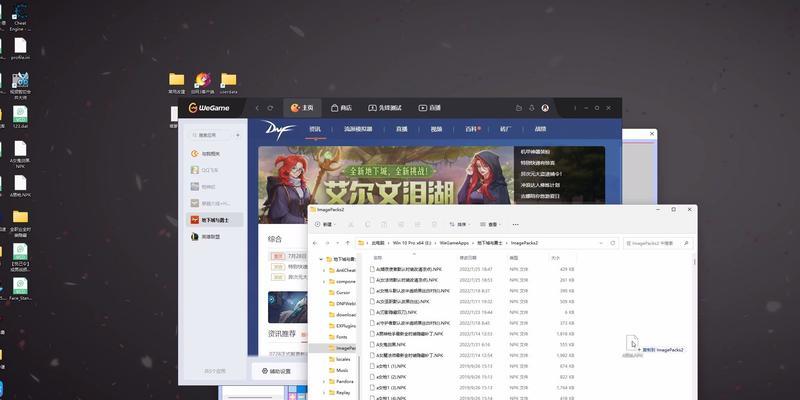Open the 新建 dropdown in Explorer toolbar
This screenshot has width=800, height=400.
324,224
